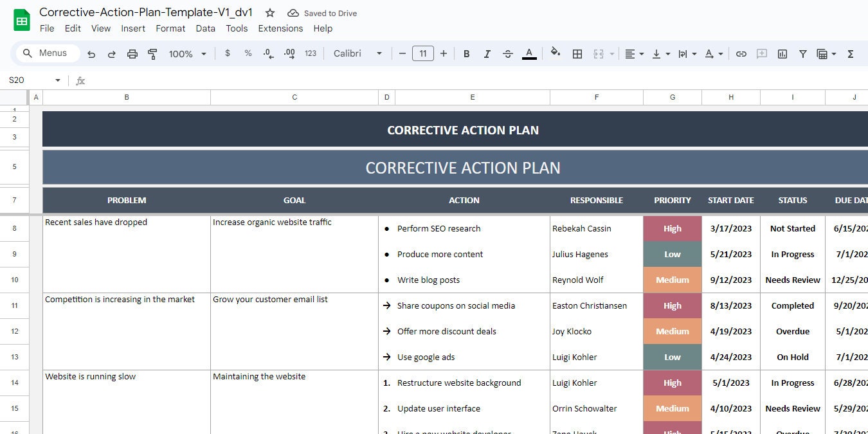Click the Fill color paint bucket icon
This screenshot has height=434, width=868.
(556, 53)
